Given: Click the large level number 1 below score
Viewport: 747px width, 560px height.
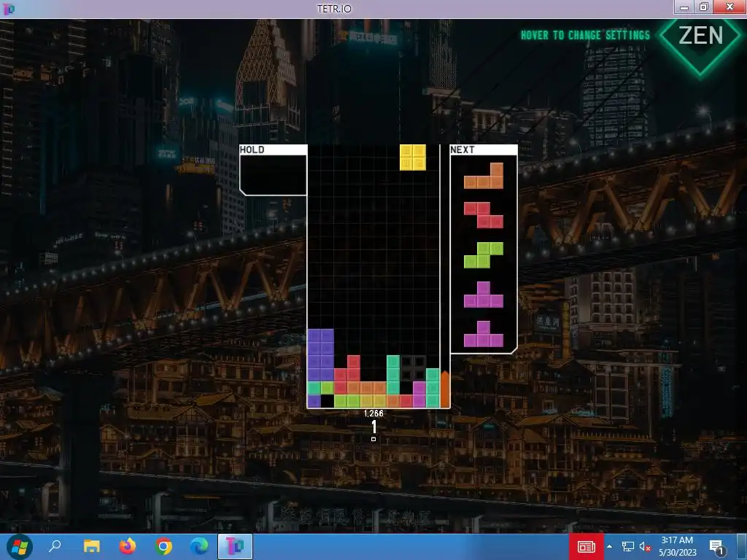Looking at the screenshot, I should click(x=374, y=427).
